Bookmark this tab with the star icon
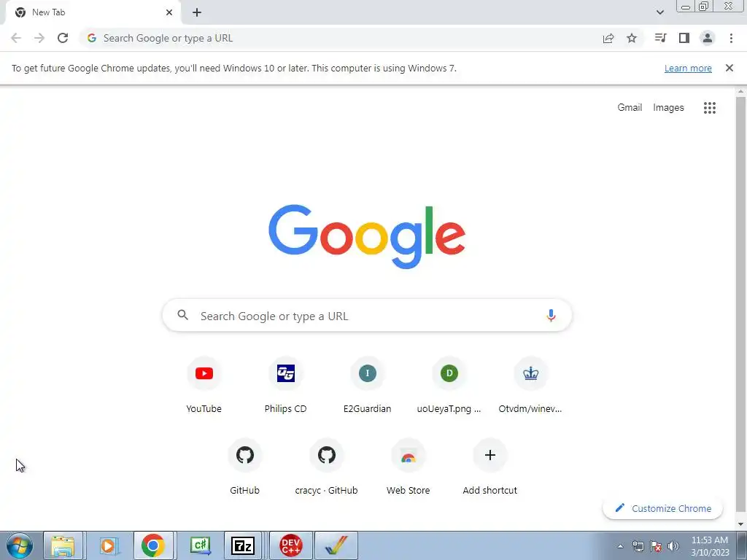 632,38
